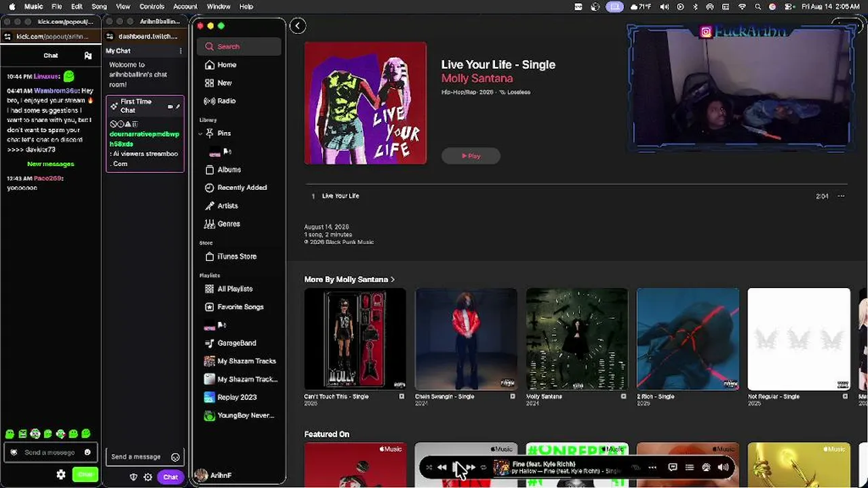Viewport: 868px width, 488px height.
Task: Open Twitch My Chat options menu
Action: [x=180, y=51]
